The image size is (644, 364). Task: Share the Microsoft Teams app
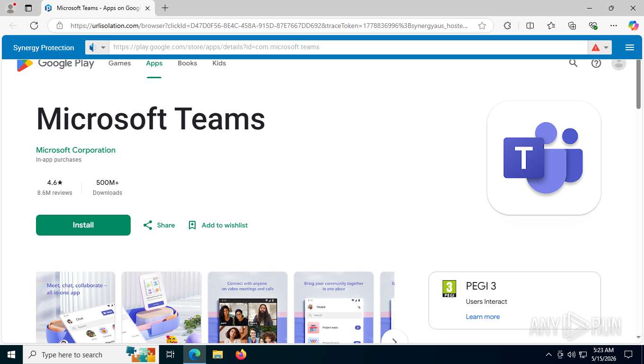point(159,225)
